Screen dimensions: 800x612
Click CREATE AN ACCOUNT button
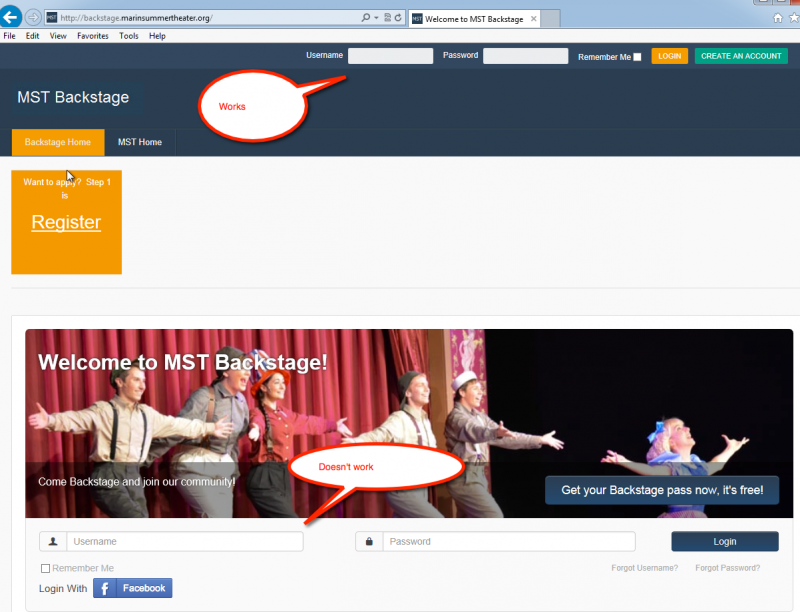coord(741,56)
